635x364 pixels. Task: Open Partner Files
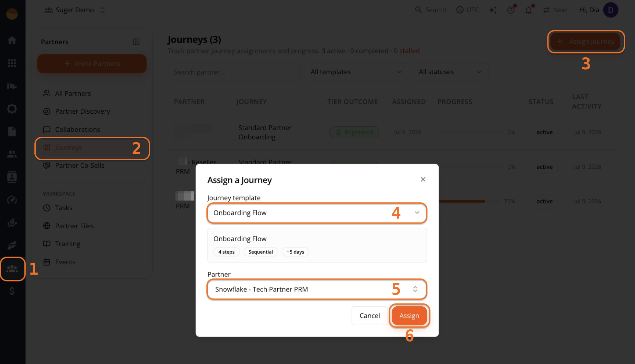74,226
